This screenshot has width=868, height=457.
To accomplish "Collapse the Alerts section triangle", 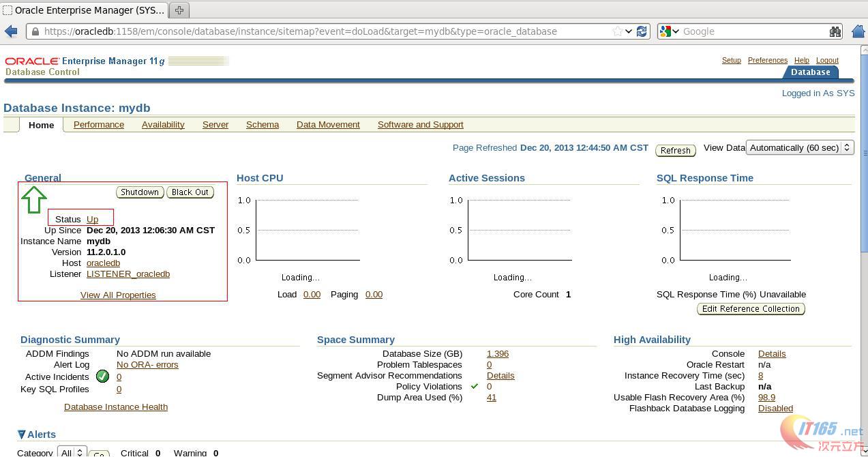I will coord(22,434).
